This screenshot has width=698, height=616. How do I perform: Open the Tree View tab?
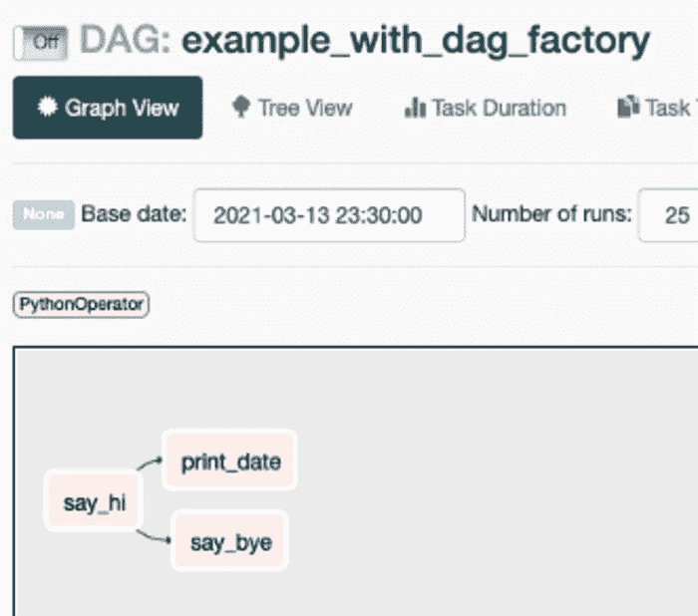(x=304, y=108)
